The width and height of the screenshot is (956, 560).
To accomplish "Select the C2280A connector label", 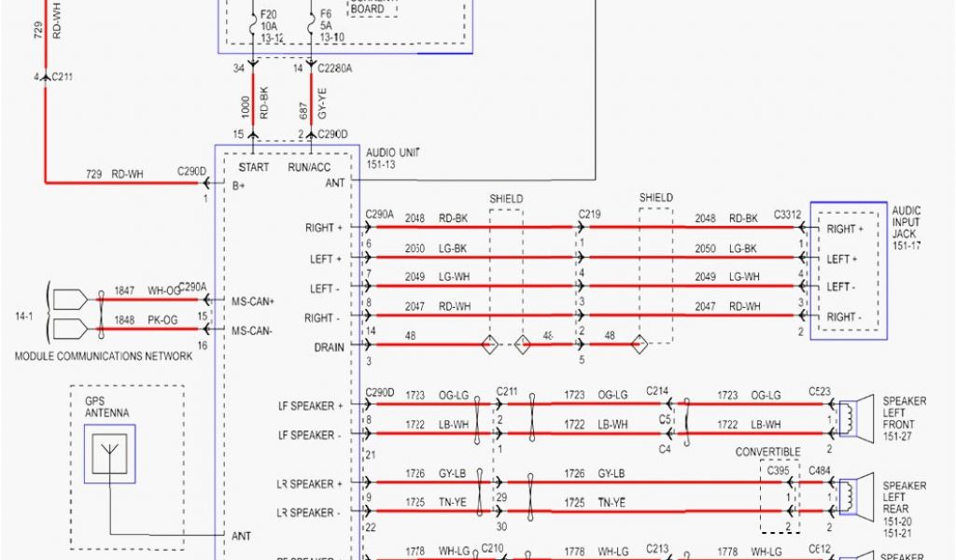I will [337, 68].
